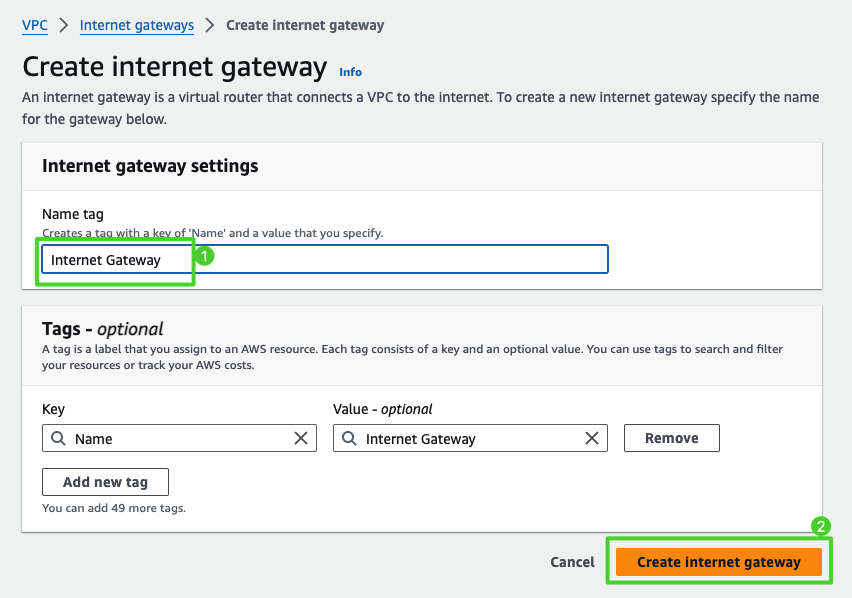Open the VPC breadcrumb link

click(x=35, y=25)
